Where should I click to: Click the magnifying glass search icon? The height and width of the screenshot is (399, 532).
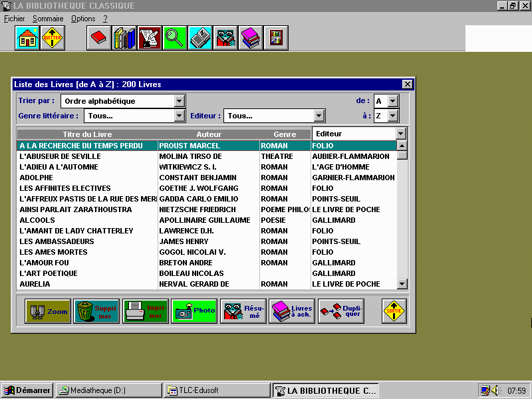coord(174,39)
